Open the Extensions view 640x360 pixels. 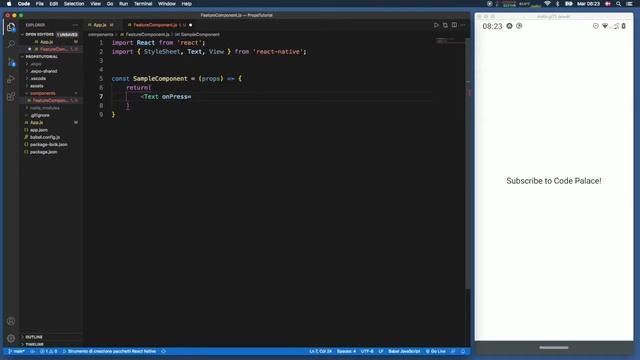click(x=11, y=97)
